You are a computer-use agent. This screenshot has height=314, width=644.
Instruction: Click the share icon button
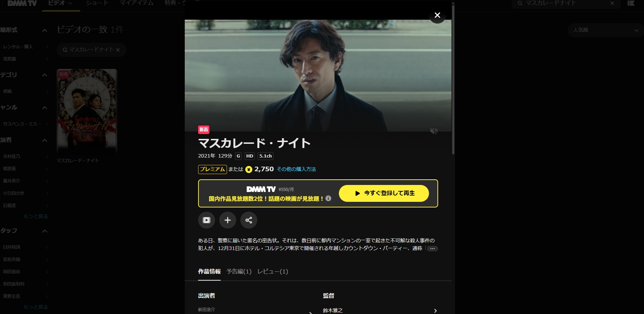click(x=249, y=220)
